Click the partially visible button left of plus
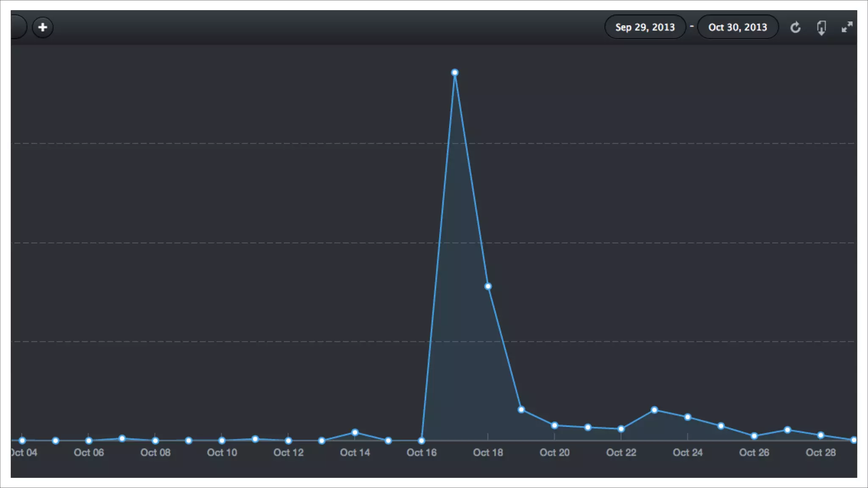868x488 pixels. (x=18, y=27)
